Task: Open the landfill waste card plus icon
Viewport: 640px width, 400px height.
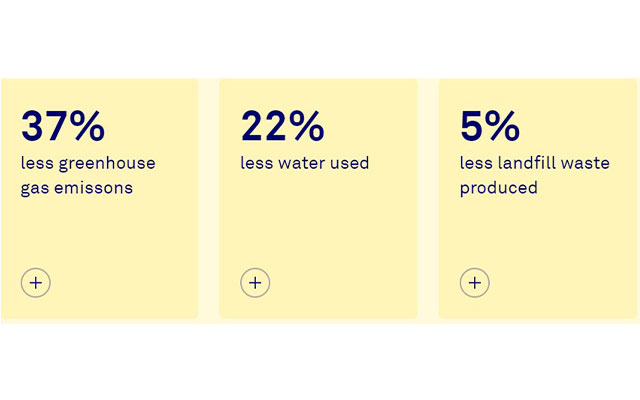Action: click(474, 283)
